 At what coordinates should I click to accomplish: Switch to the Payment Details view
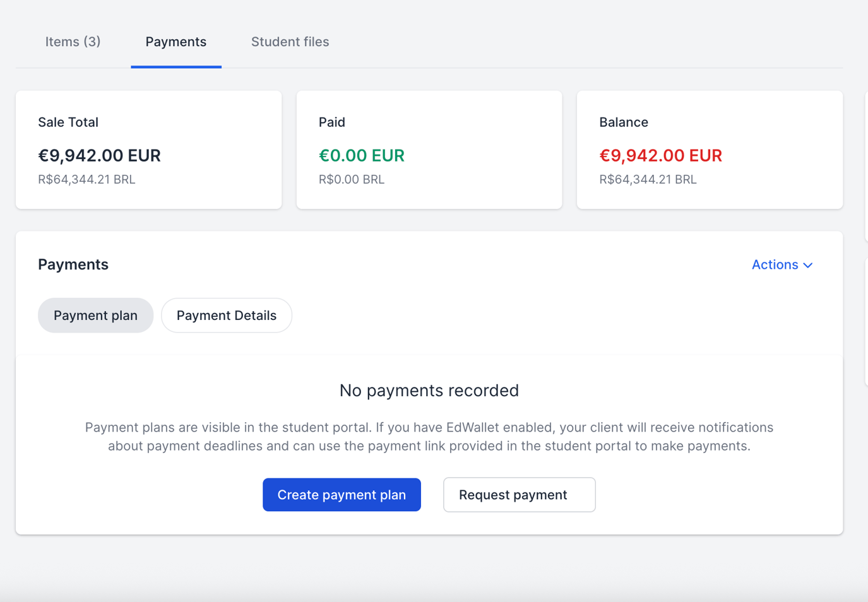[x=226, y=315]
